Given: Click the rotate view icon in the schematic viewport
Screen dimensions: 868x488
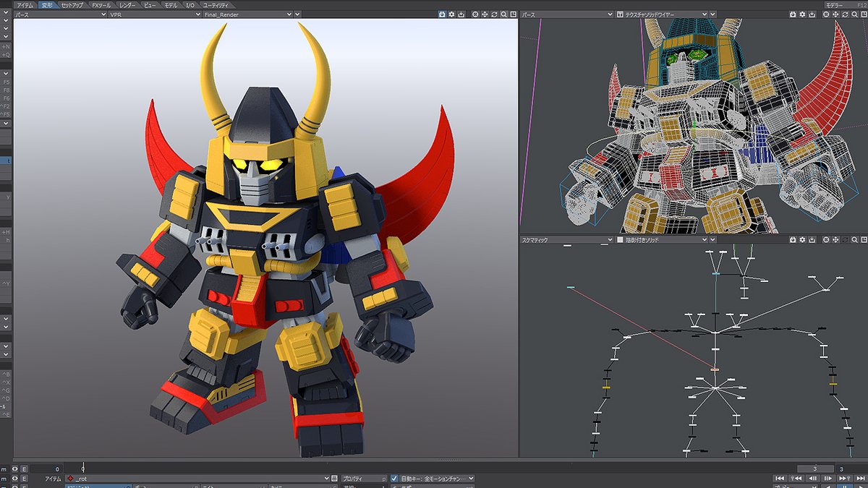Looking at the screenshot, I should tap(845, 239).
